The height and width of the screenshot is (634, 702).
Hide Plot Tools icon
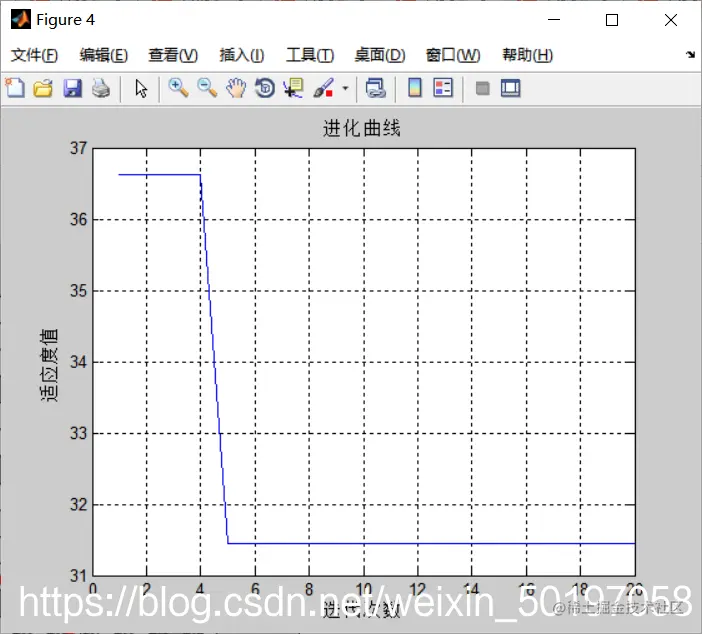482,88
